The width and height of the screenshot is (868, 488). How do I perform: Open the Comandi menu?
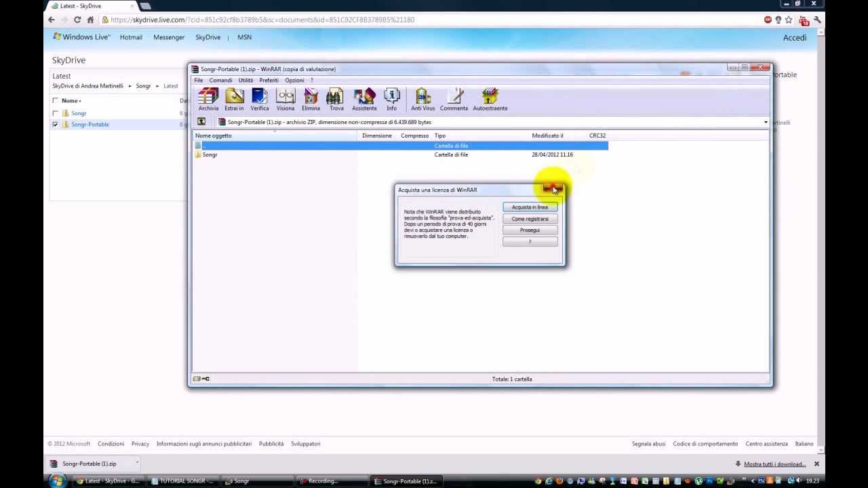(220, 80)
